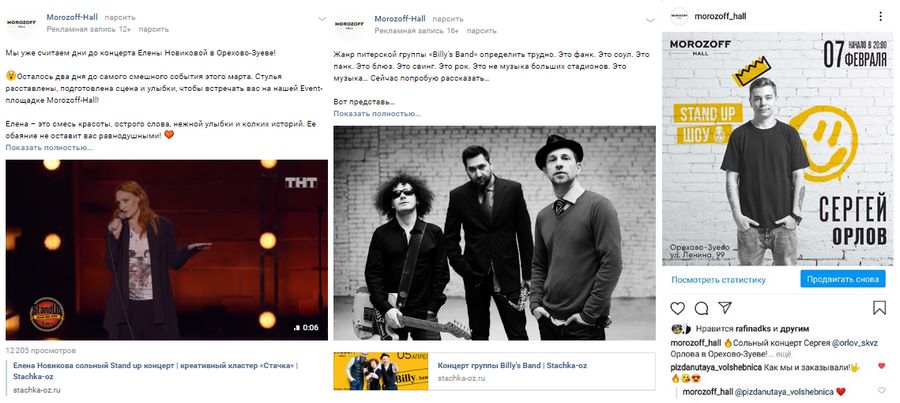900x403 pixels.
Task: Click парсить next to Morozoff-Hall in Novikova post
Action: click(x=120, y=17)
